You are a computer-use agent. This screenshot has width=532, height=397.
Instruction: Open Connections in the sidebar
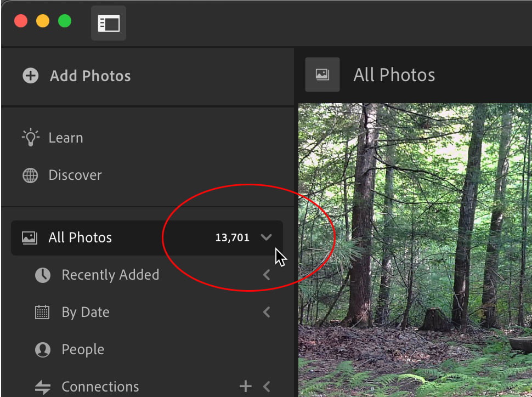(100, 387)
